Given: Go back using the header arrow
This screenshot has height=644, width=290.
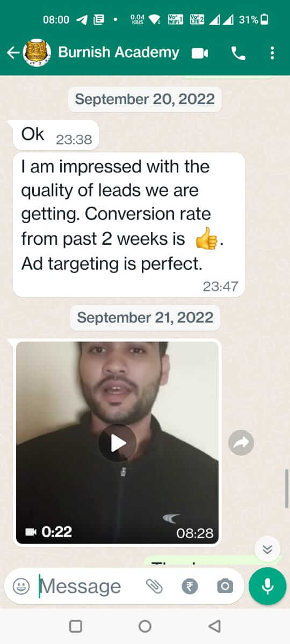Looking at the screenshot, I should (x=13, y=53).
